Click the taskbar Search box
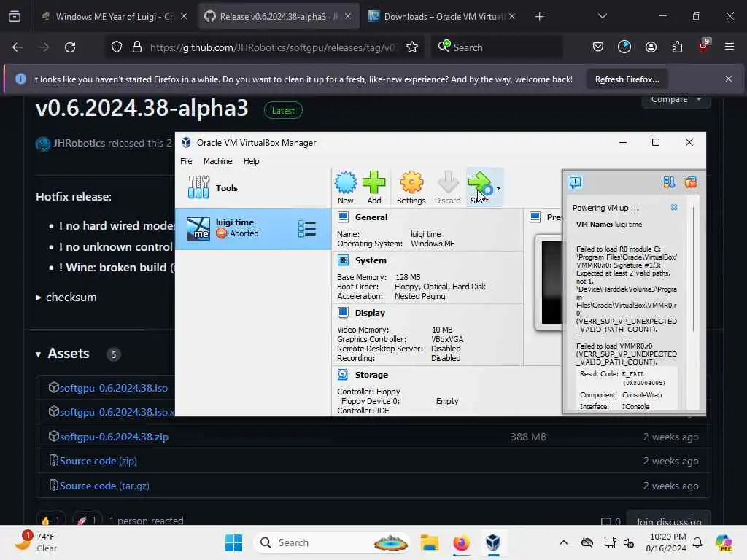Viewport: 747px width, 560px height. (x=332, y=542)
